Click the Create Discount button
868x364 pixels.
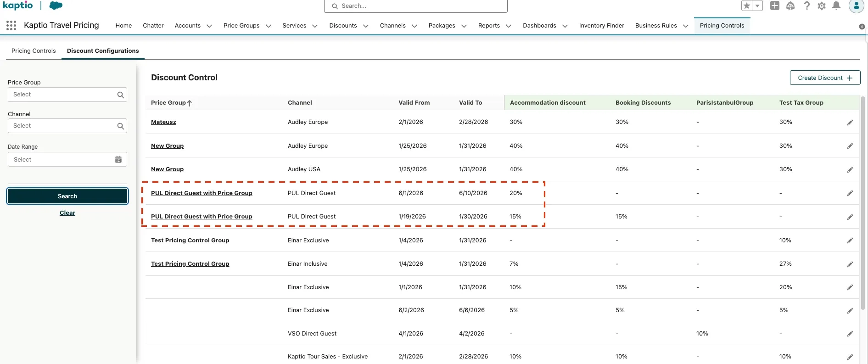point(825,78)
